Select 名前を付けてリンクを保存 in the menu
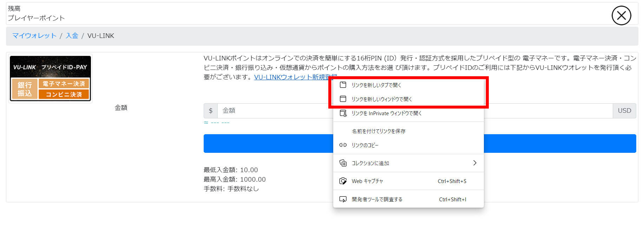 (x=408, y=131)
